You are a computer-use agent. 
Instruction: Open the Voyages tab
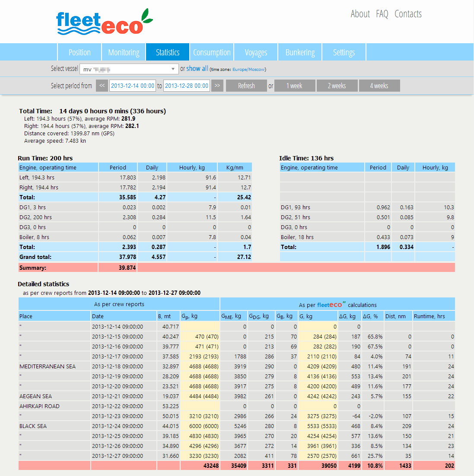pos(256,52)
